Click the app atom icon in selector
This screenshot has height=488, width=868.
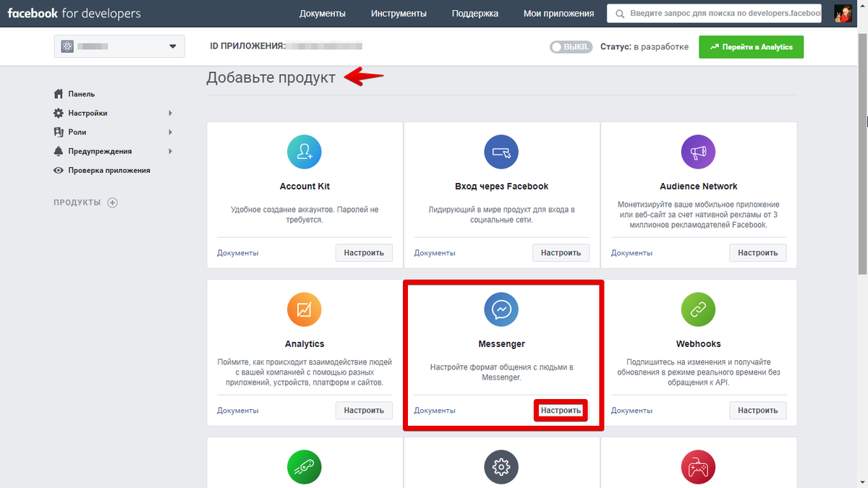coord(67,46)
